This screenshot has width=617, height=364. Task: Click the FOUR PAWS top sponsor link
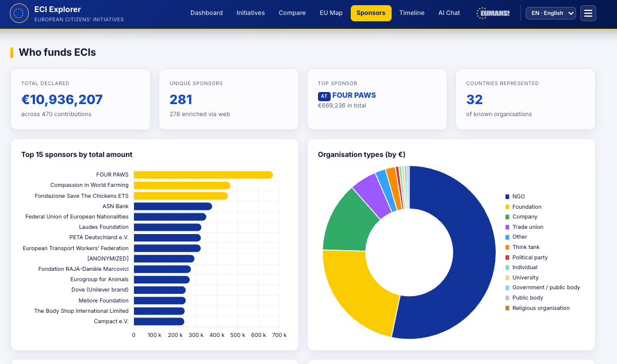click(354, 95)
